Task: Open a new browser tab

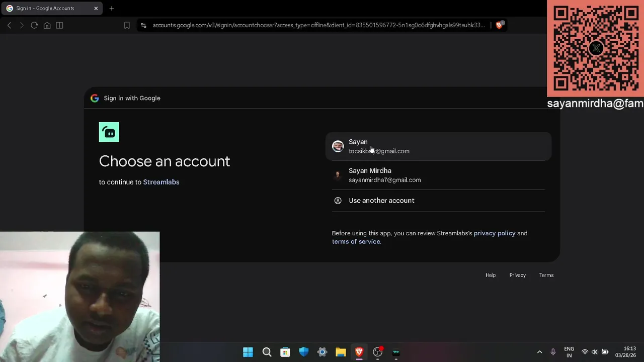Action: tap(112, 8)
